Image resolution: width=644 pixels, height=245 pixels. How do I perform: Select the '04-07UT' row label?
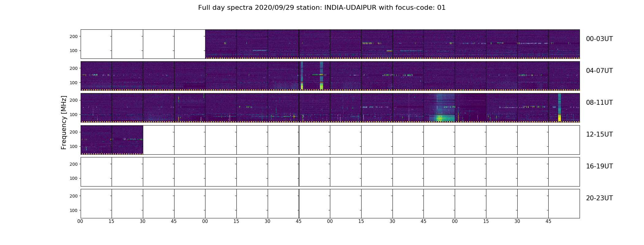click(x=599, y=71)
